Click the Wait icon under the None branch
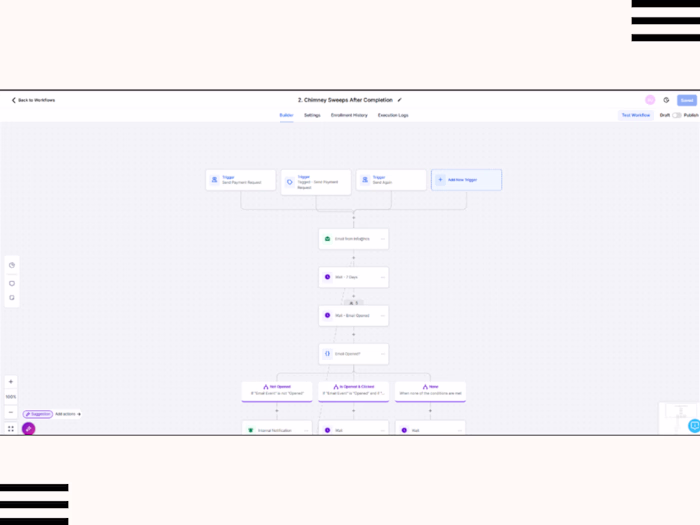700x525 pixels. point(404,430)
